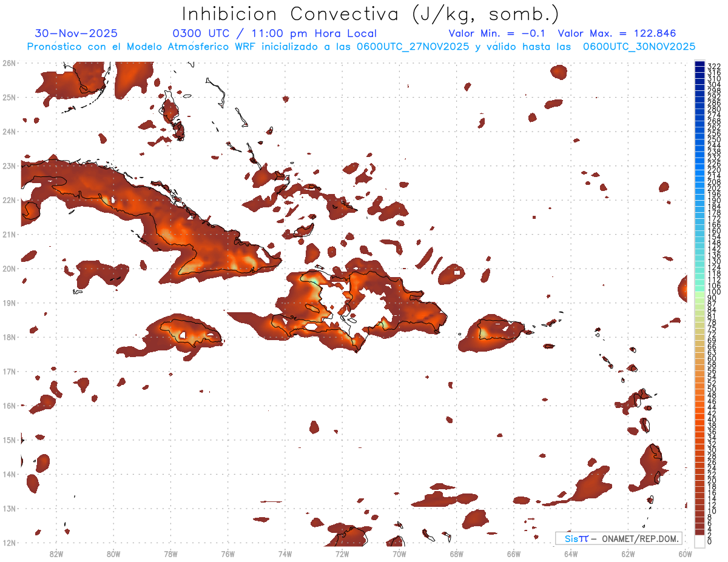This screenshot has height=562, width=728.
Task: Click the 24N latitude axis label
Action: (9, 131)
